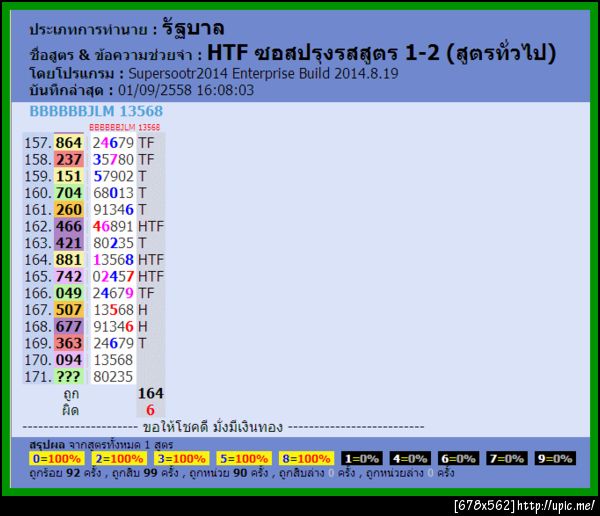
Task: Select result 151 in row 159
Action: tap(69, 176)
